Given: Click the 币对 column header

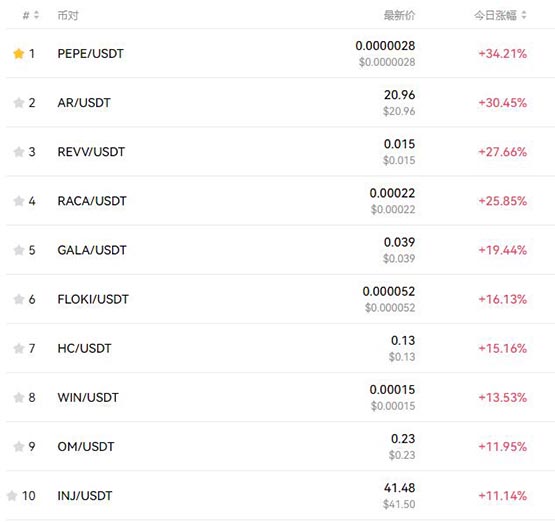Looking at the screenshot, I should tap(68, 16).
